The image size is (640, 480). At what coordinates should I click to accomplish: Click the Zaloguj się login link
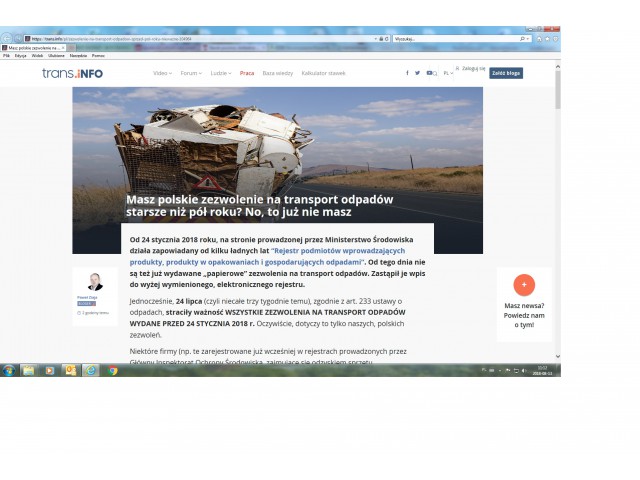coord(474,69)
